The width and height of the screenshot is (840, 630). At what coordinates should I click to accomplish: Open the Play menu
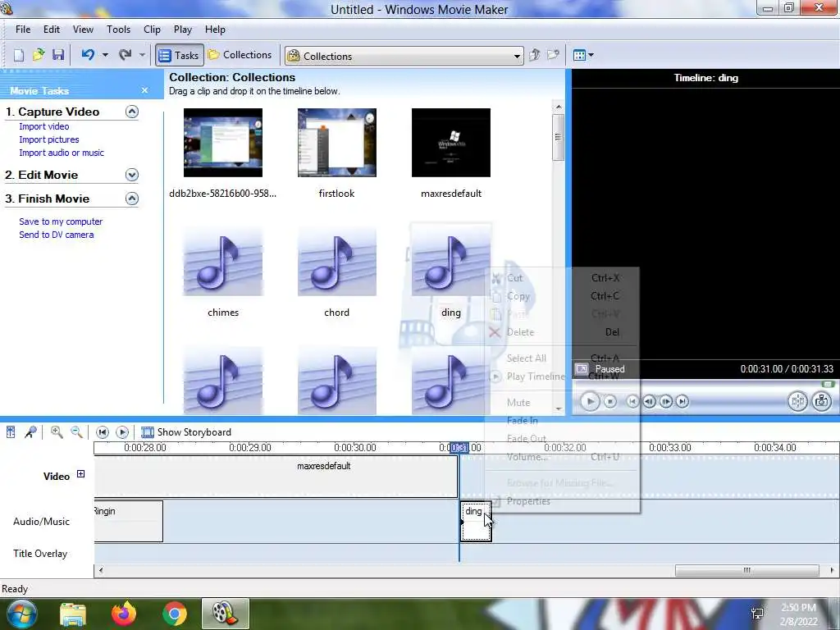click(x=183, y=30)
